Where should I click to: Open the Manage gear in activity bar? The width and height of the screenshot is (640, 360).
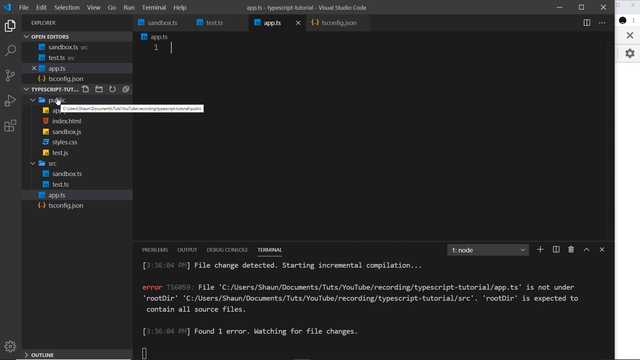point(10,347)
